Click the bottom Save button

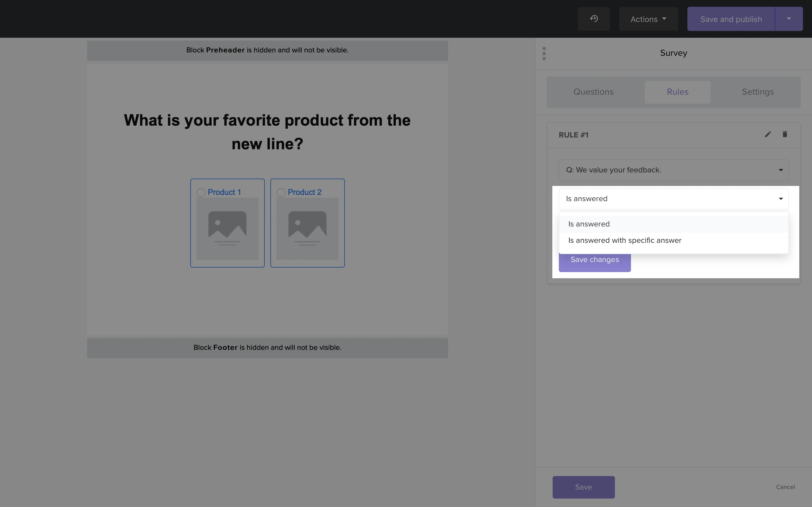pyautogui.click(x=584, y=487)
